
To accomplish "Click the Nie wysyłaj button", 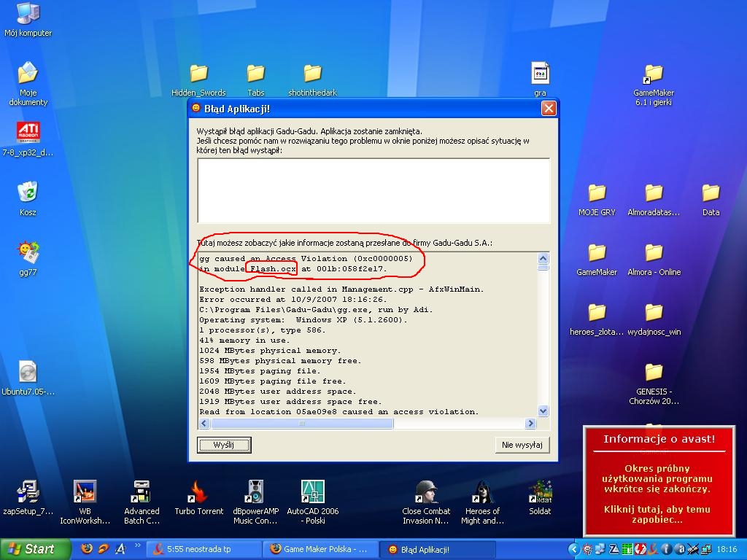I will tap(522, 445).
